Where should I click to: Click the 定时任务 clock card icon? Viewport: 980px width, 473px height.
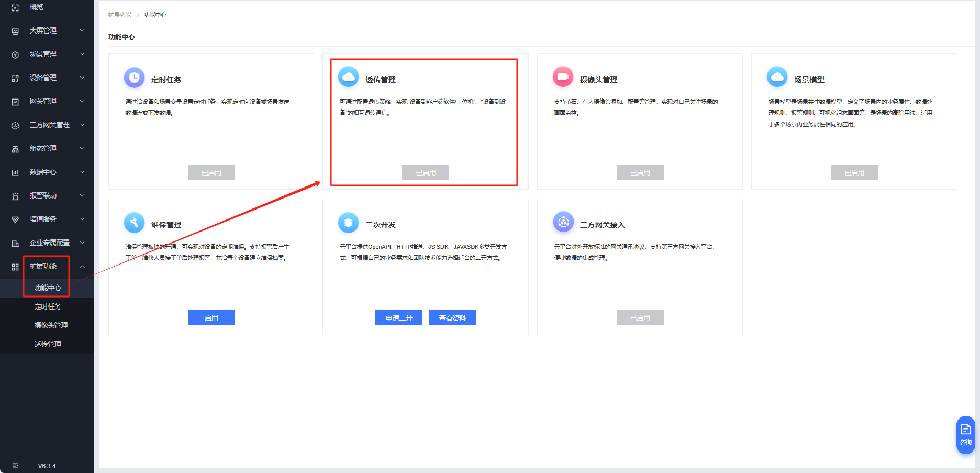click(135, 78)
